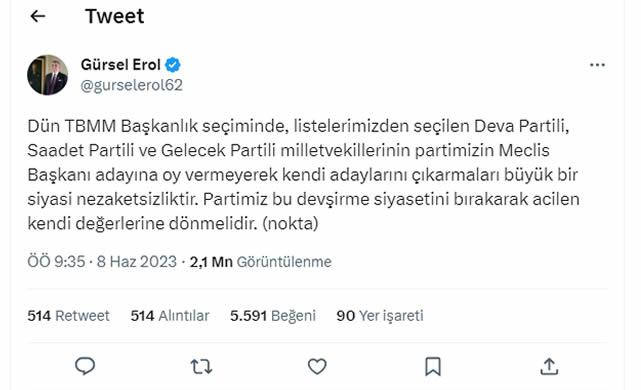Open the three-dot more options menu
Image resolution: width=641 pixels, height=390 pixels.
pyautogui.click(x=597, y=65)
